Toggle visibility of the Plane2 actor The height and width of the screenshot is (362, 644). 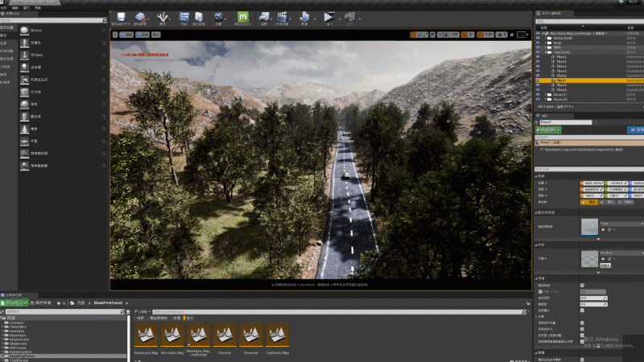538,57
